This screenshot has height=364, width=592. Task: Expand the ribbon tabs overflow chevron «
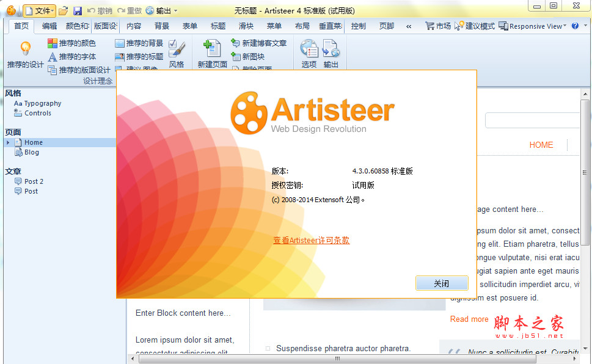click(409, 26)
